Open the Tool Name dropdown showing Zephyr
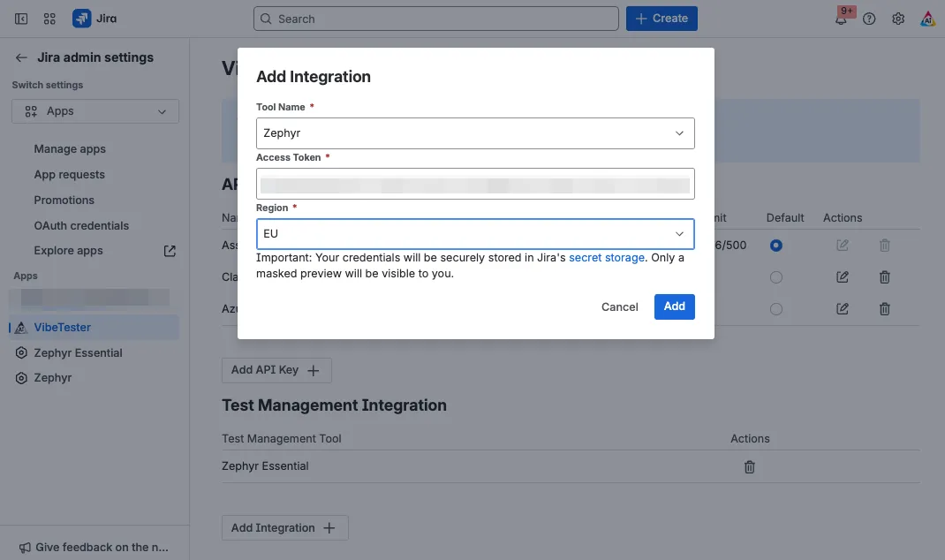This screenshot has width=945, height=560. [475, 133]
